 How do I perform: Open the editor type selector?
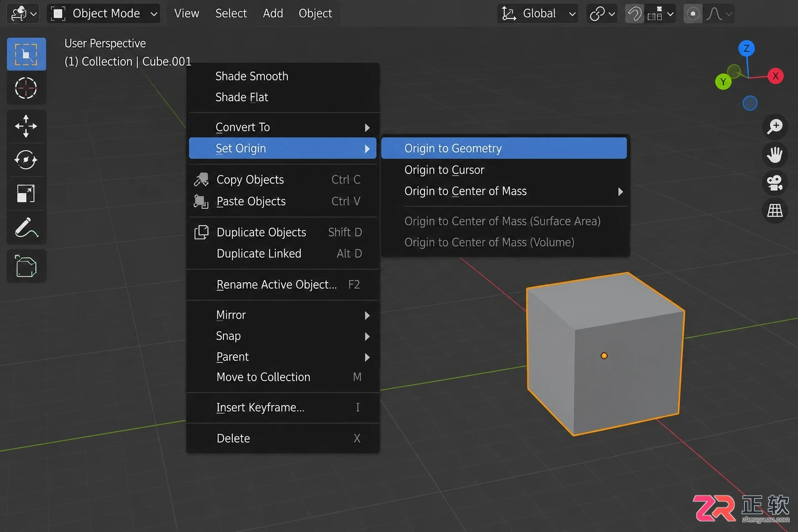click(24, 13)
